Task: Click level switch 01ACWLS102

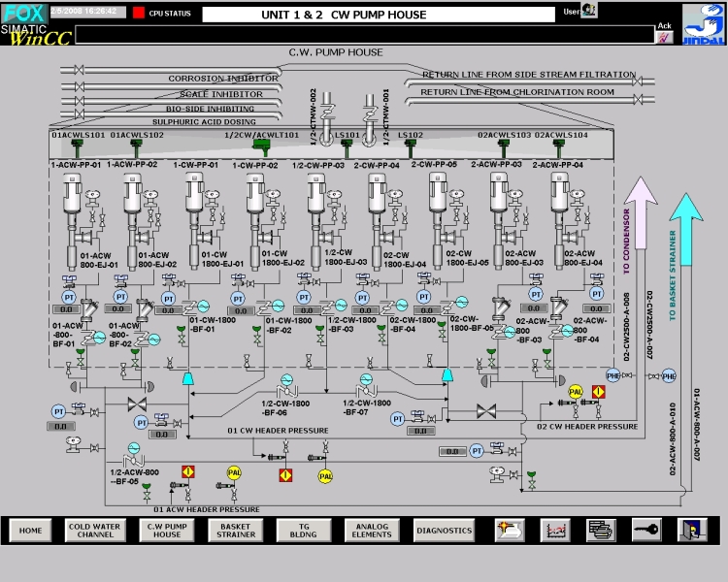Action: pos(136,148)
